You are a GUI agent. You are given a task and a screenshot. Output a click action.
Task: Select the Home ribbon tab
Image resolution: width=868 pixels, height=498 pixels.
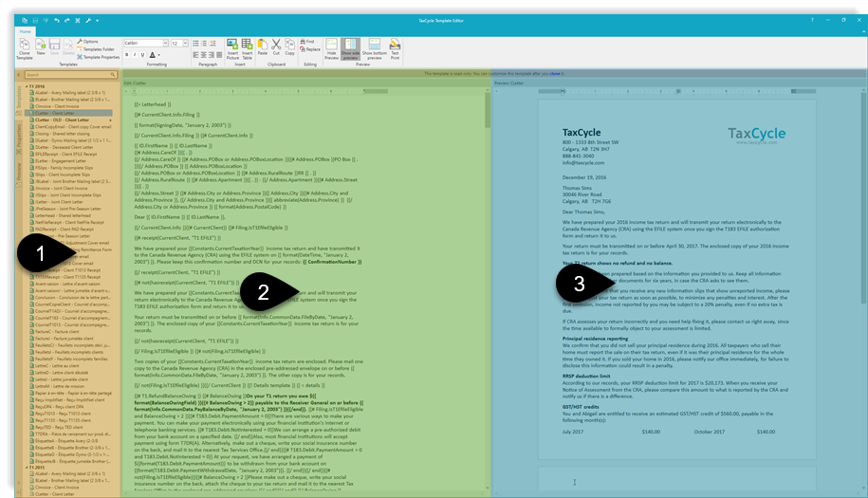tap(26, 31)
